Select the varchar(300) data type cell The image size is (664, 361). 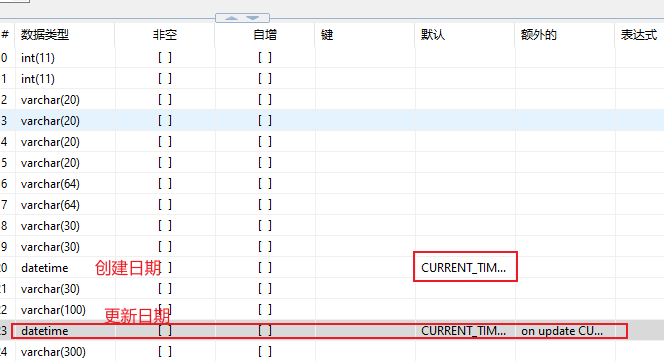pos(53,352)
